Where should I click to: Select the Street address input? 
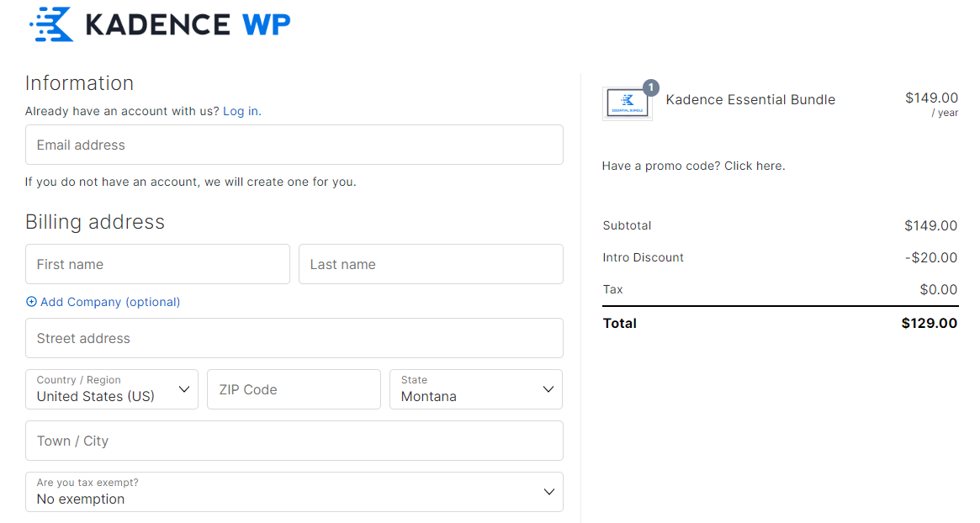tap(294, 338)
